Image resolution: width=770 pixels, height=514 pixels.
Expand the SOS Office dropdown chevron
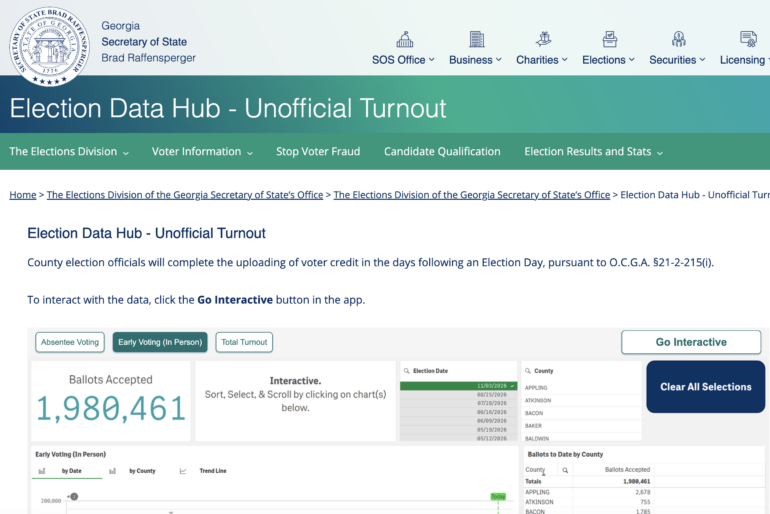[x=432, y=59]
